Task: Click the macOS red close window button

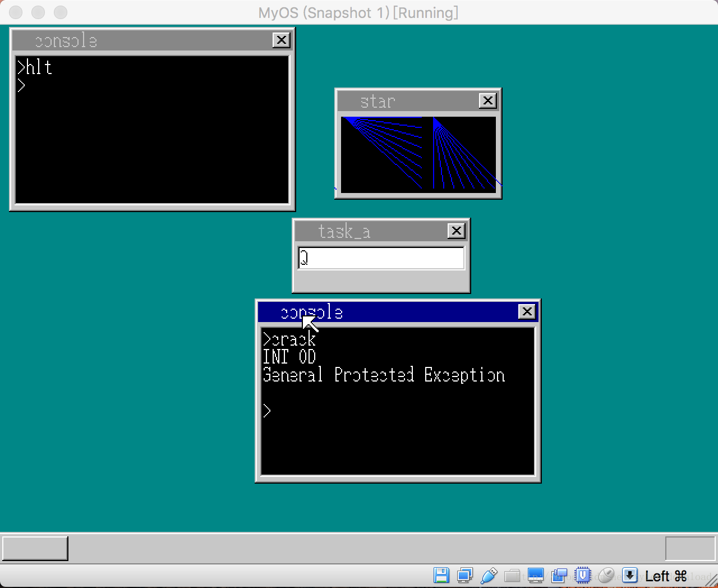Action: pos(16,12)
